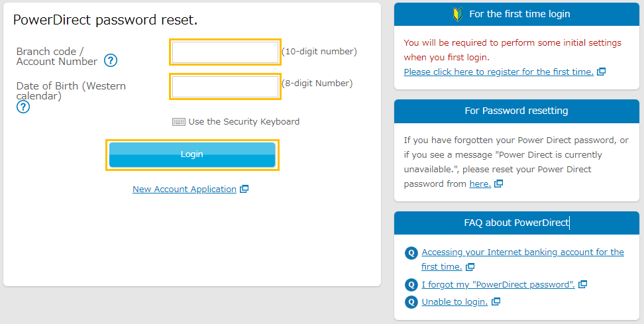Screen dimensions: 644x324
Task: Open the "Unable to login." FAQ link
Action: [455, 302]
